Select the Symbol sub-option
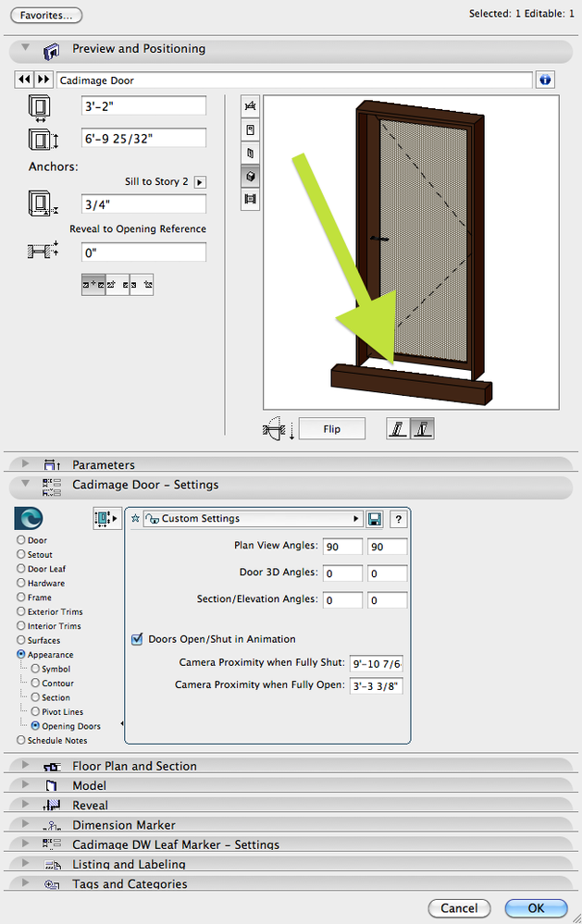The height and width of the screenshot is (924, 582). tap(35, 669)
